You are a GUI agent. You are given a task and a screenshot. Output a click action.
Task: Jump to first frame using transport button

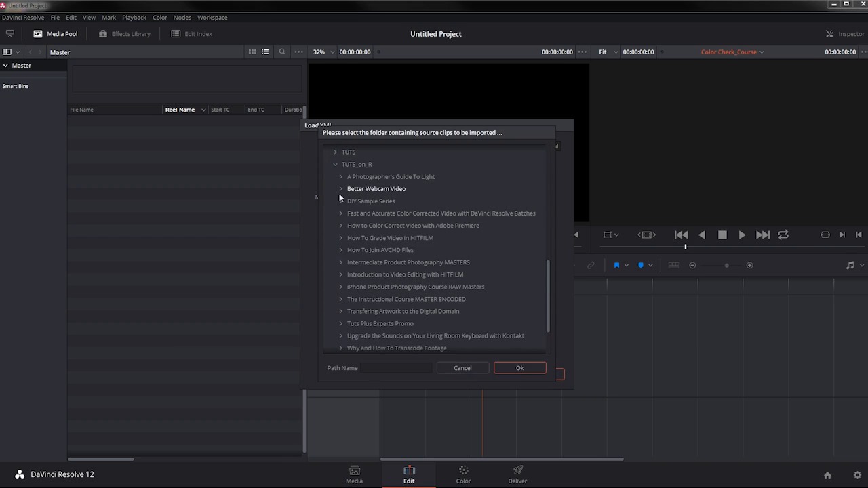coord(681,235)
